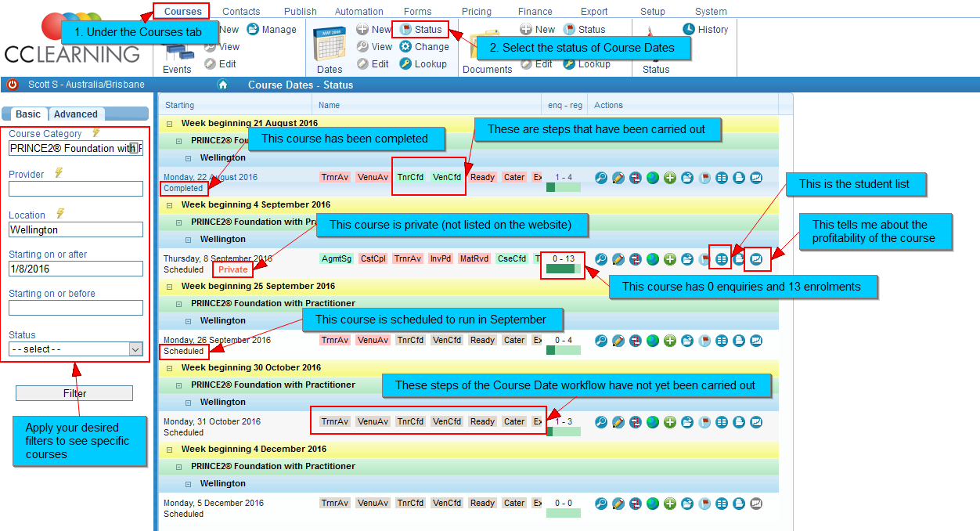Open student list icon for 8 September course
980x531 pixels.
722,259
